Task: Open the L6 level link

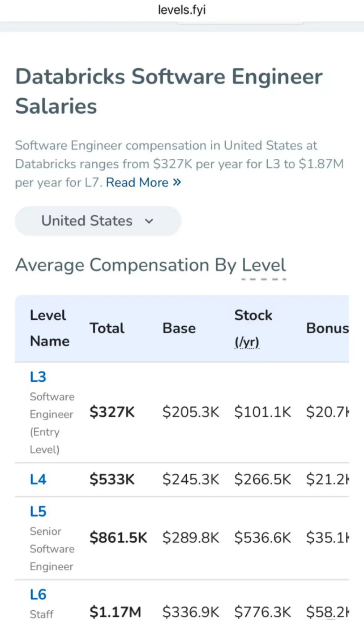Action: coord(38,595)
